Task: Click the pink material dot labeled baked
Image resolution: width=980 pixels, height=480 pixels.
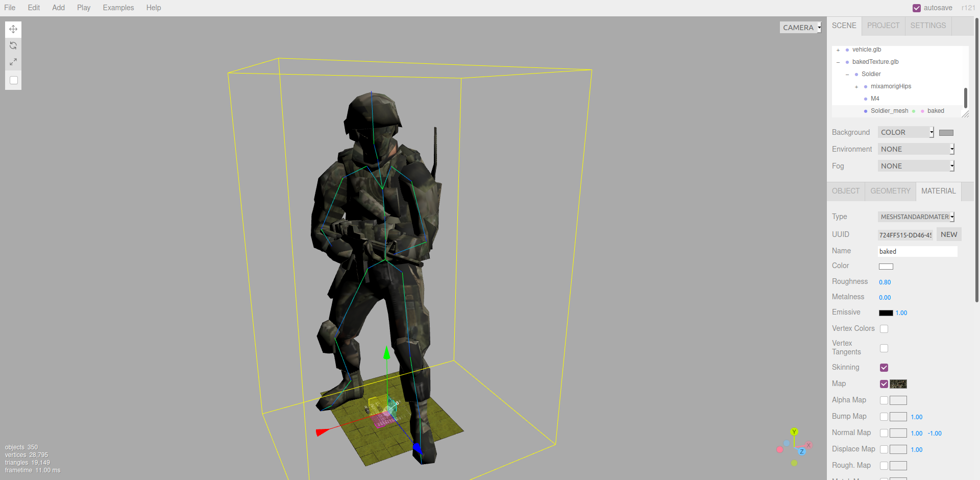Action: point(922,111)
